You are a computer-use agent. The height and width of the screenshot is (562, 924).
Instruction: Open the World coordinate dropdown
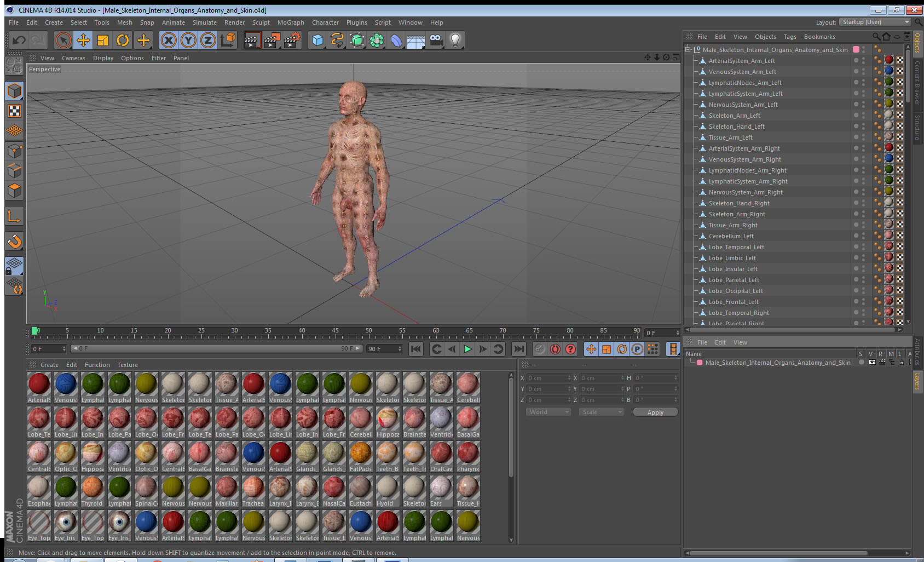pos(548,412)
